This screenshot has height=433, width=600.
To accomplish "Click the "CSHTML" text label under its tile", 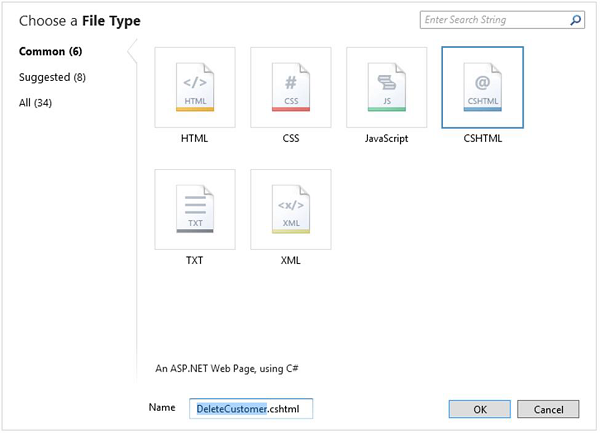I will pyautogui.click(x=482, y=139).
